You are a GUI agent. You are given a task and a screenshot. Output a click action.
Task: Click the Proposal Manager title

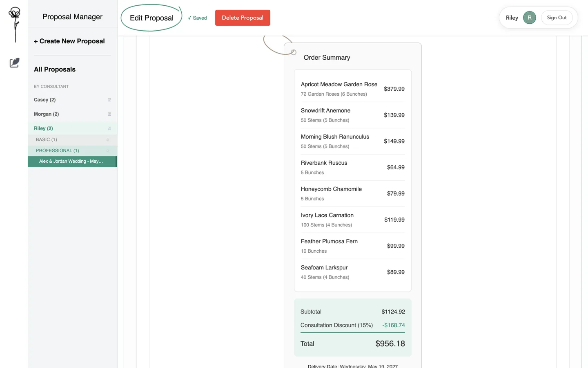coord(72,17)
